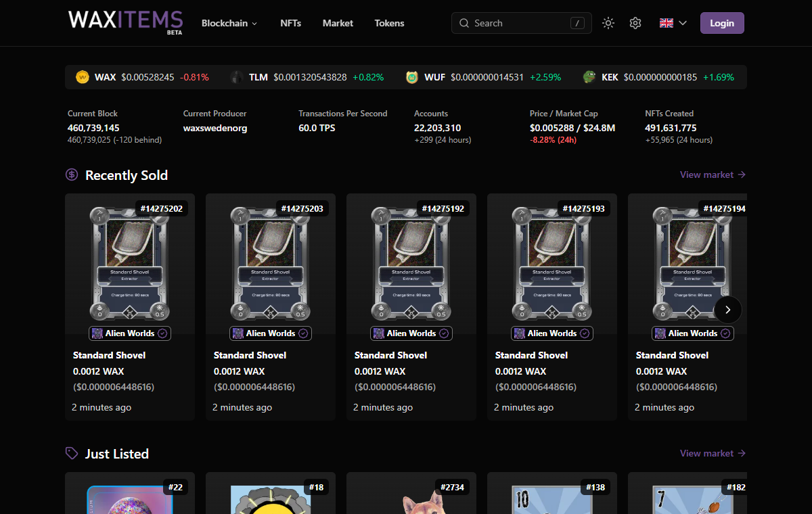The width and height of the screenshot is (812, 514).
Task: Click the search slash shortcut badge
Action: click(577, 23)
